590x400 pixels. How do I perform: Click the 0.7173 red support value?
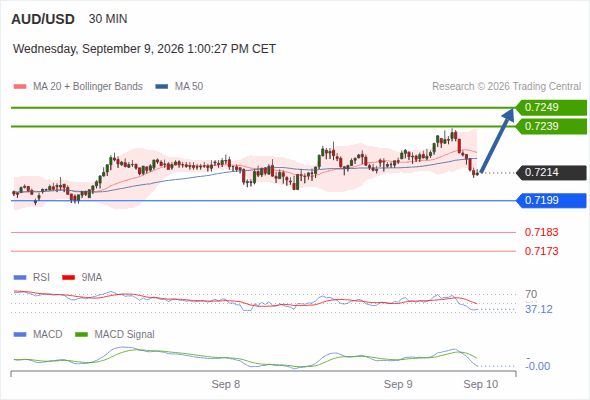pyautogui.click(x=541, y=251)
